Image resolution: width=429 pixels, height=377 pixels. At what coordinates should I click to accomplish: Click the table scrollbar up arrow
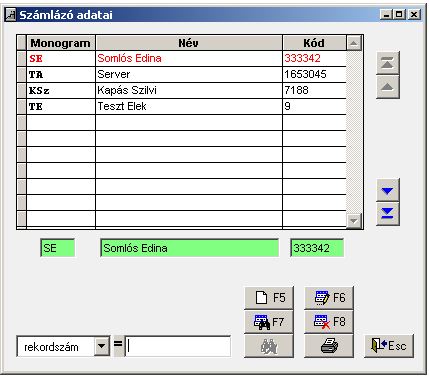coord(354,43)
